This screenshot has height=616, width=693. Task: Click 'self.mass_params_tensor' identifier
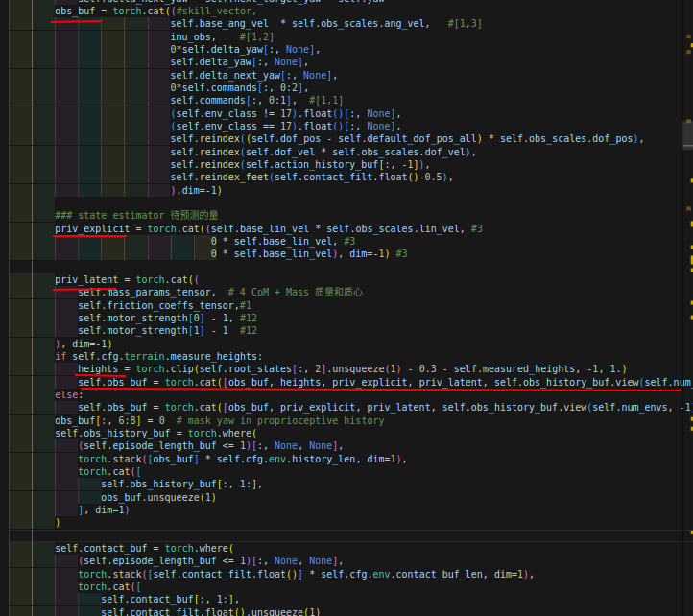click(x=145, y=293)
